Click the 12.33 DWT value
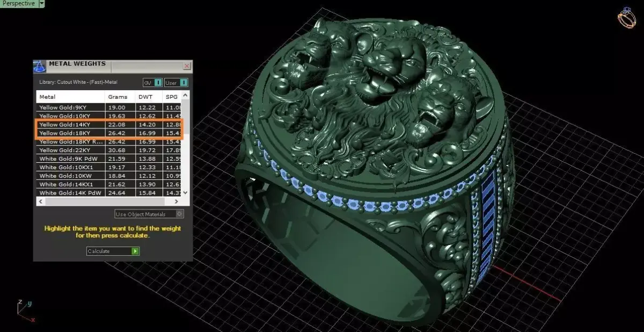Viewport: 644px width, 332px height. 147,168
